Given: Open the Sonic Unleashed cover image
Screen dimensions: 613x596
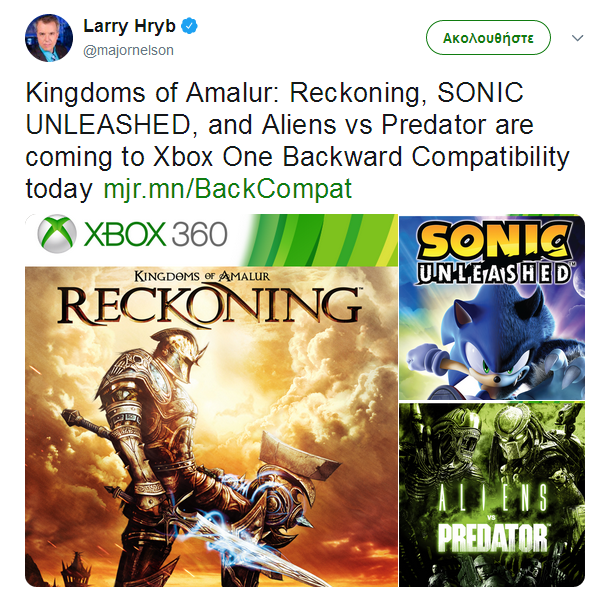Looking at the screenshot, I should tap(491, 306).
